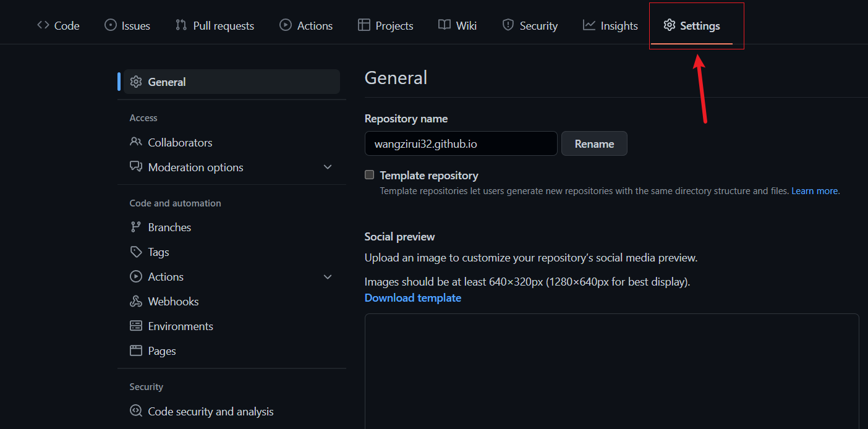
Task: Open Collaborators settings in sidebar
Action: [180, 143]
